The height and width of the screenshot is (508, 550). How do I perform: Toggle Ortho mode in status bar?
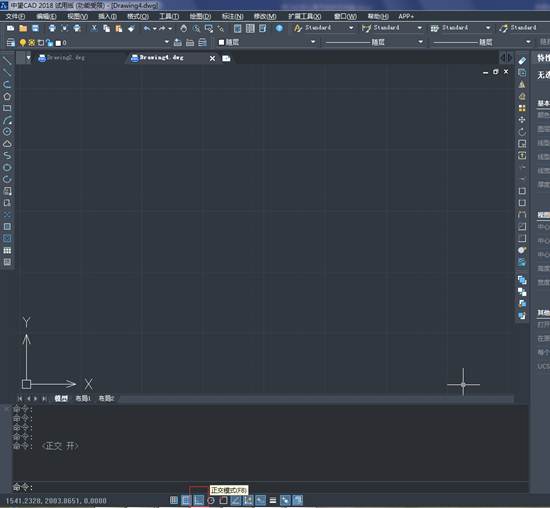[x=199, y=500]
